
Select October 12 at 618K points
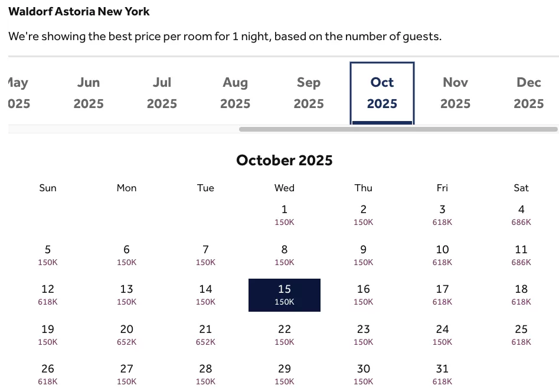(48, 295)
